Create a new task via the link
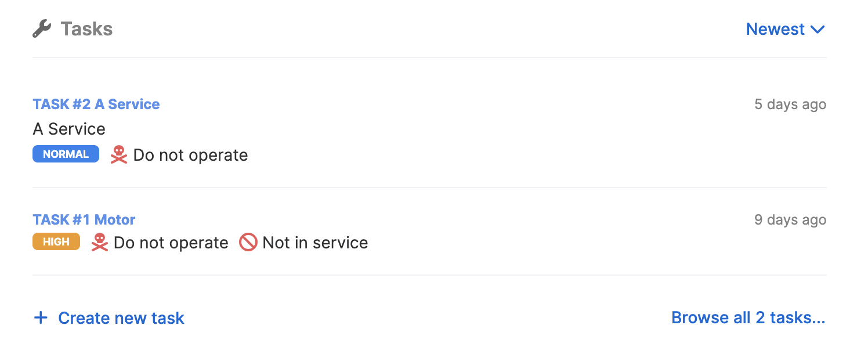 coord(121,318)
